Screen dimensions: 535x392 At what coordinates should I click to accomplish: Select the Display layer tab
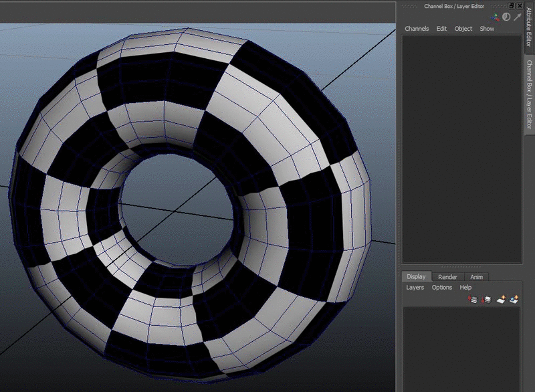416,277
